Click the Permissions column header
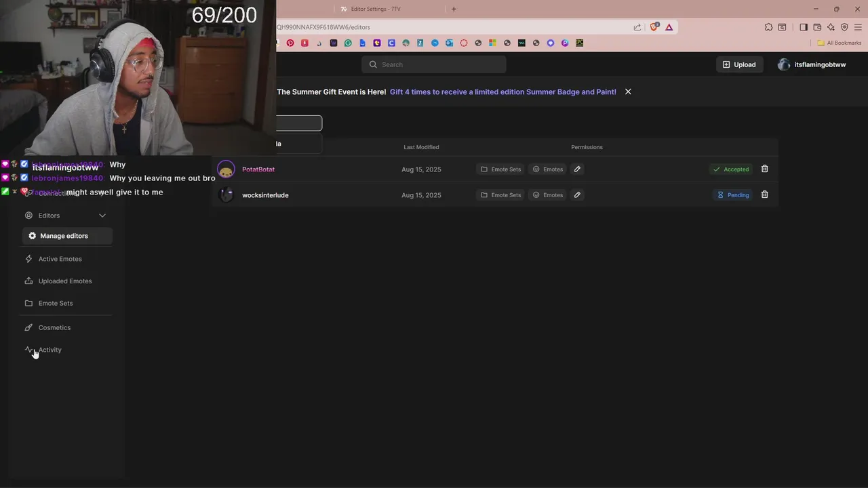Image resolution: width=868 pixels, height=488 pixels. [x=587, y=147]
